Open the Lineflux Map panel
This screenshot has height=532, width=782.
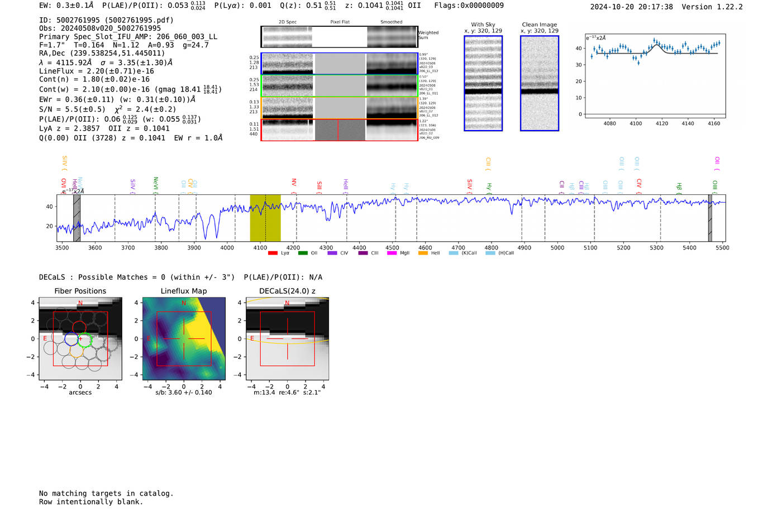pos(184,339)
